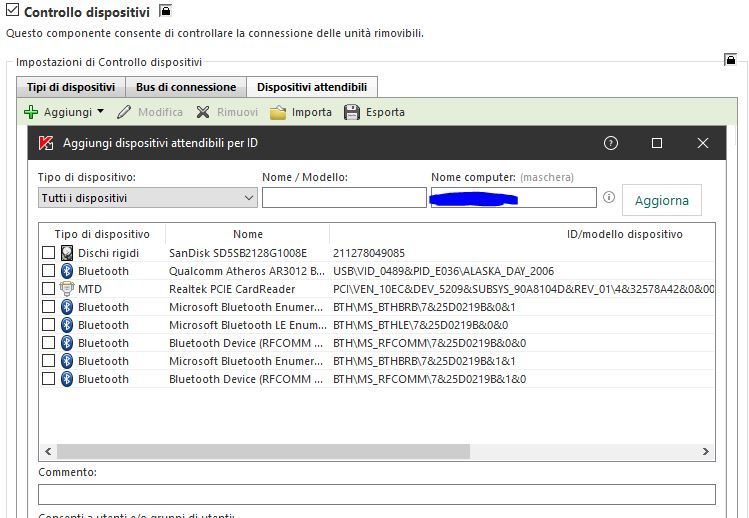
Task: Click the Modifica toolbar label
Action: [x=160, y=112]
